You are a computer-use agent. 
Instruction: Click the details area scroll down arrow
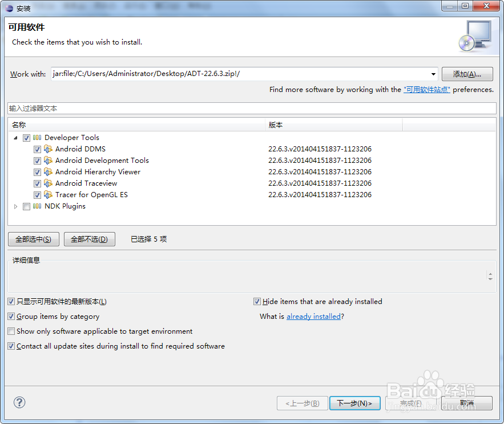490,279
